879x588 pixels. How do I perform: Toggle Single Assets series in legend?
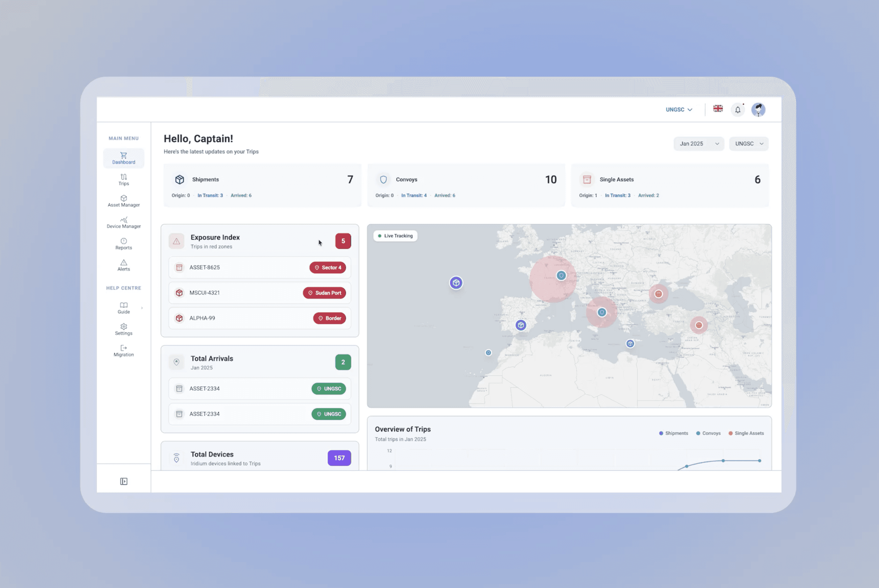coord(746,433)
